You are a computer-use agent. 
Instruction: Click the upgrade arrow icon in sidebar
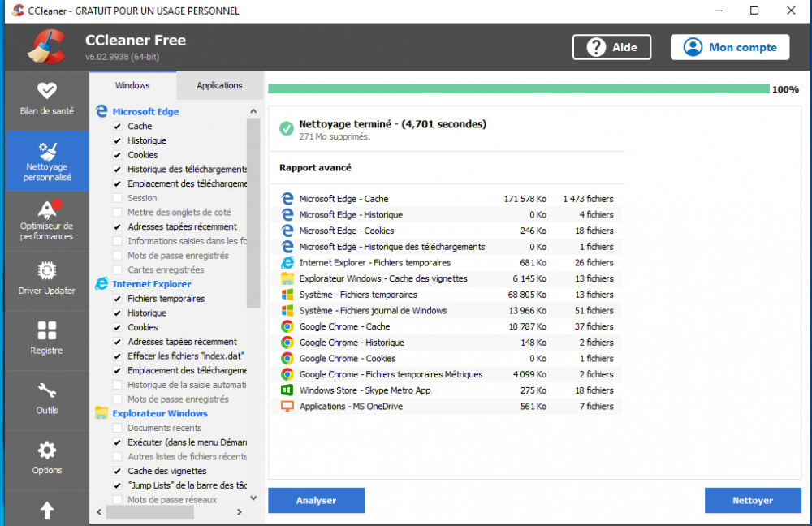pyautogui.click(x=47, y=510)
